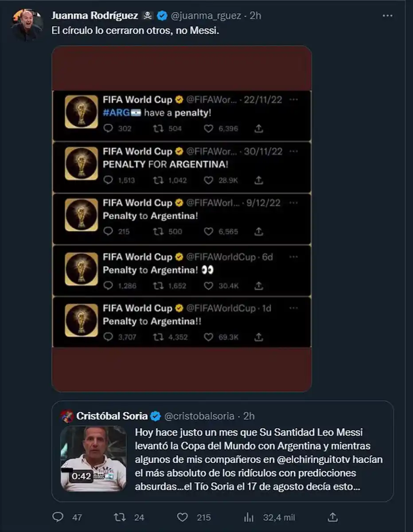Click the Cristóbal Soria quoted tweet header

(113, 416)
